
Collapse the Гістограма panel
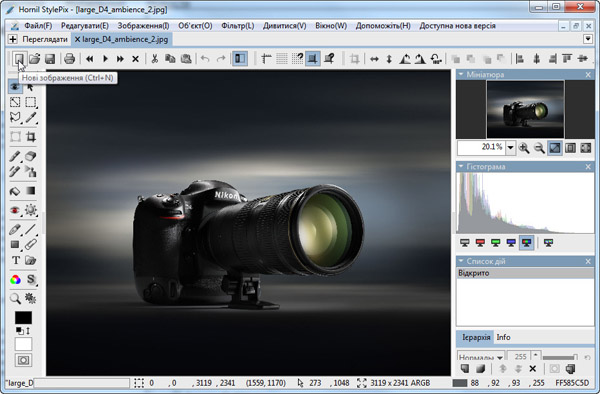pyautogui.click(x=461, y=166)
